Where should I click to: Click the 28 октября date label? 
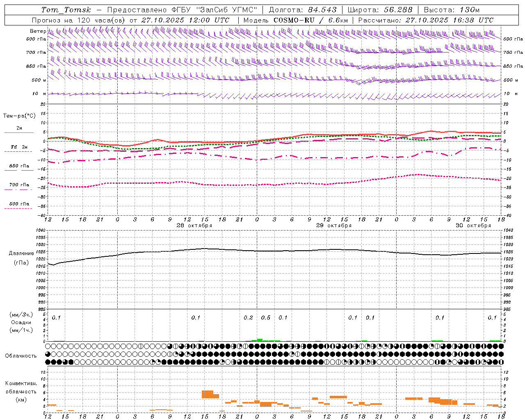click(194, 226)
